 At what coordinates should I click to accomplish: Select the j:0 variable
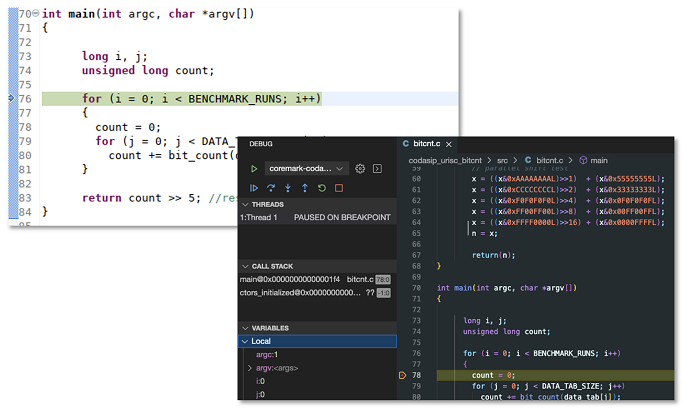[x=260, y=395]
